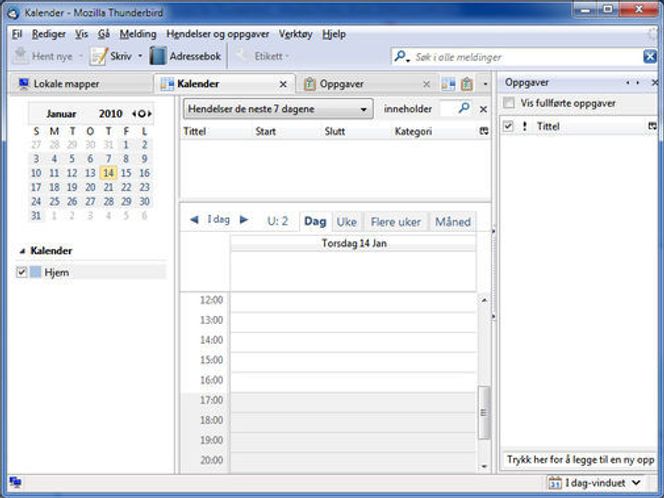
Task: Go to previous day with left arrow
Action: (x=194, y=219)
